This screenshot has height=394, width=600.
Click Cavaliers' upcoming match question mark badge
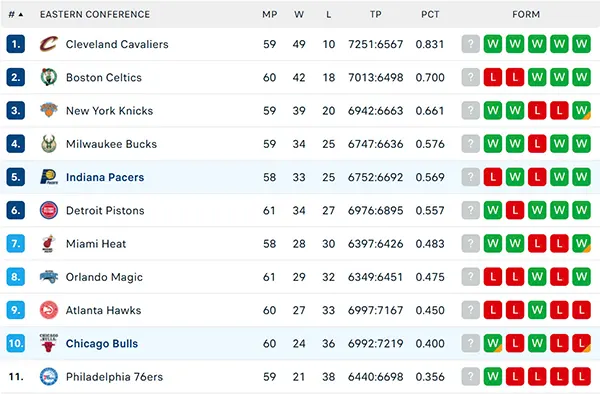coord(471,44)
